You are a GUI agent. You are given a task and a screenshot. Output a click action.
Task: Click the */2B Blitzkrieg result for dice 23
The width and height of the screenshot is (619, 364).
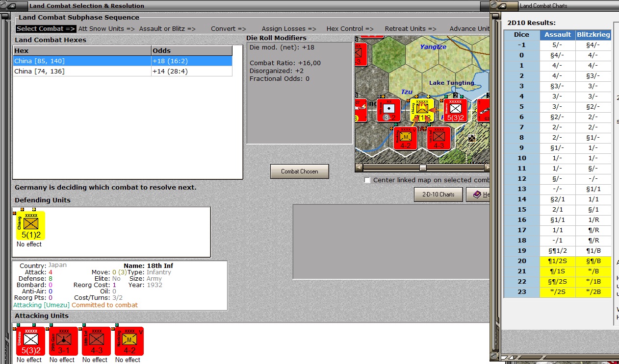(x=593, y=292)
